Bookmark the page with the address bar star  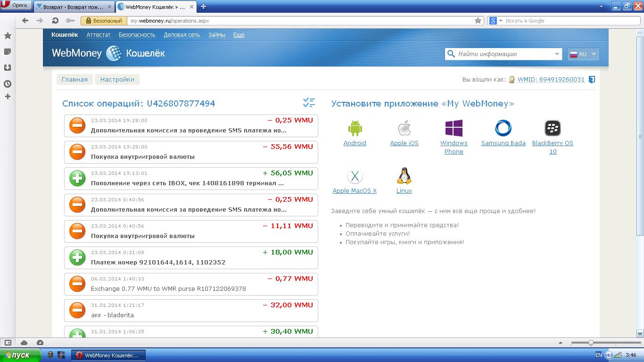pos(478,21)
